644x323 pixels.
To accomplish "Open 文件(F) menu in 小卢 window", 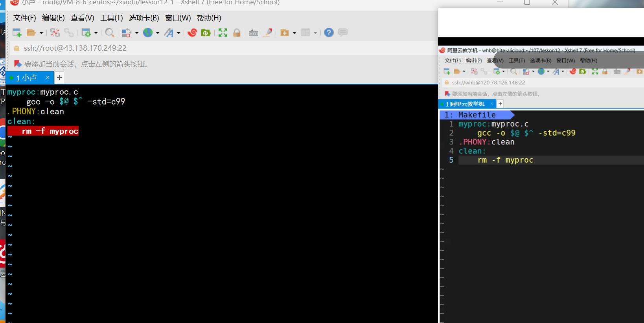I will point(25,18).
